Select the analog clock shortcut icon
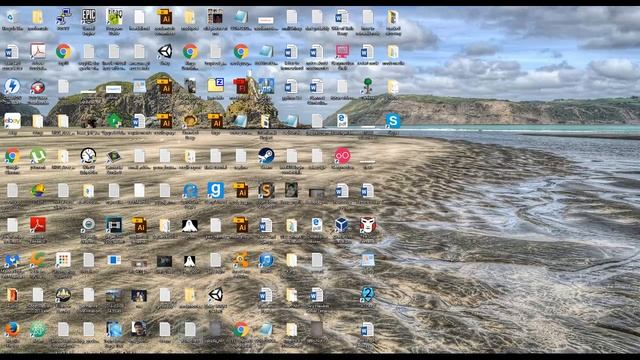Screen dimensions: 640x360 (x=88, y=156)
